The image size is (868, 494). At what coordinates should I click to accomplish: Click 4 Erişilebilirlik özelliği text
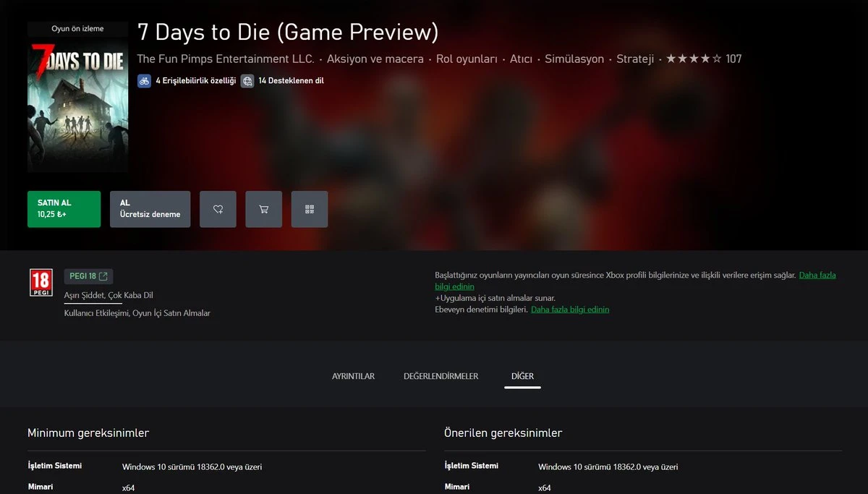point(196,81)
